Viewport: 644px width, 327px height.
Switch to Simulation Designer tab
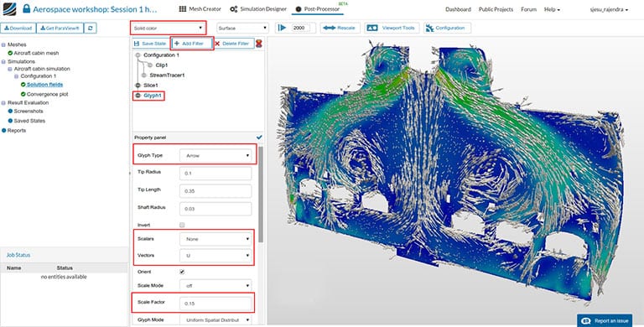257,8
